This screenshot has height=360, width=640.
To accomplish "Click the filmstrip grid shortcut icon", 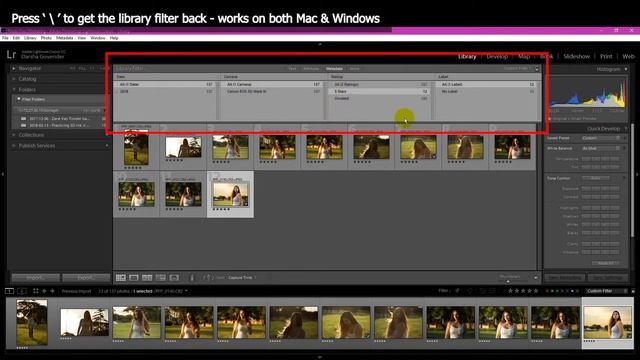I will pos(36,291).
